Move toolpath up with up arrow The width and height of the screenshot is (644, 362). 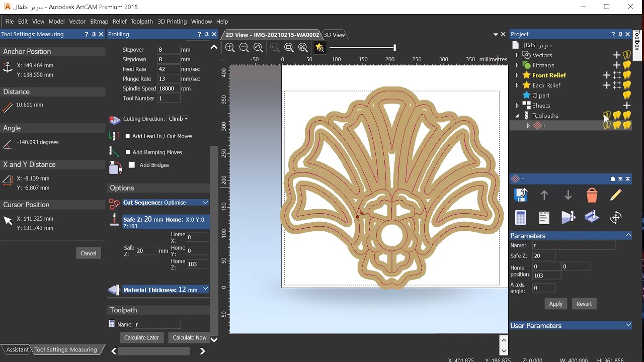pyautogui.click(x=544, y=195)
